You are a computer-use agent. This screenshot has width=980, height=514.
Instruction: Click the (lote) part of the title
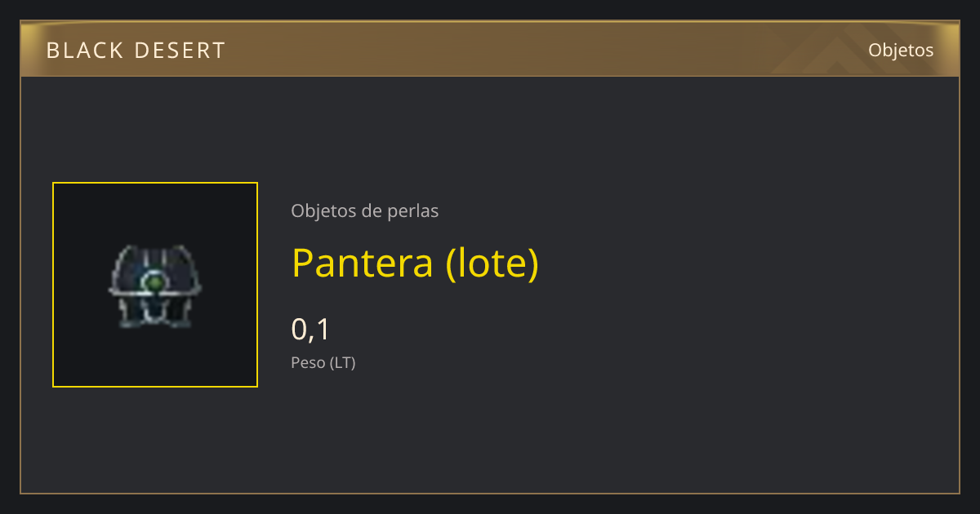point(492,263)
